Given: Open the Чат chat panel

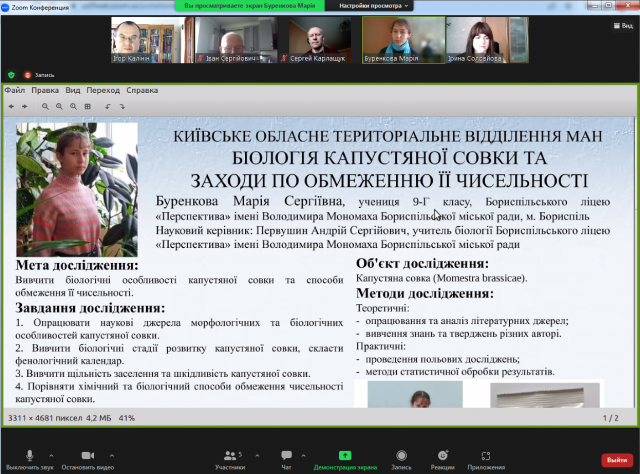Looking at the screenshot, I should [287, 459].
